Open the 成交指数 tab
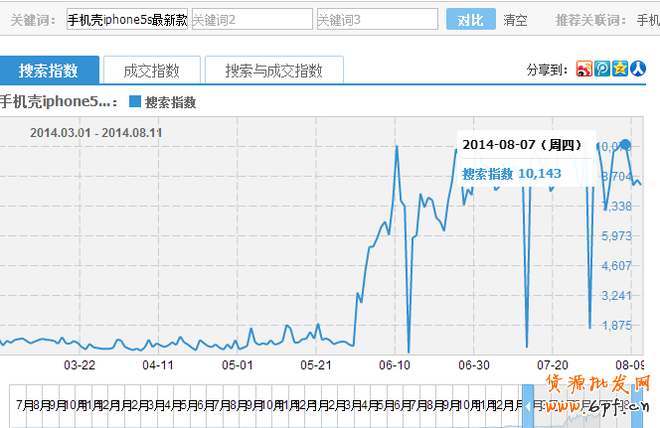 tap(151, 70)
